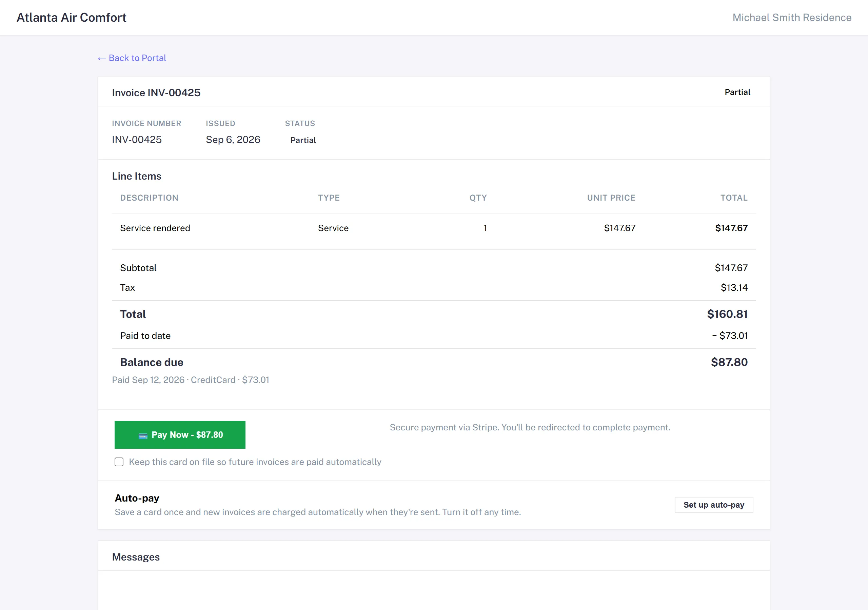Click the Balance due $87.80 amount
The height and width of the screenshot is (610, 868).
729,362
